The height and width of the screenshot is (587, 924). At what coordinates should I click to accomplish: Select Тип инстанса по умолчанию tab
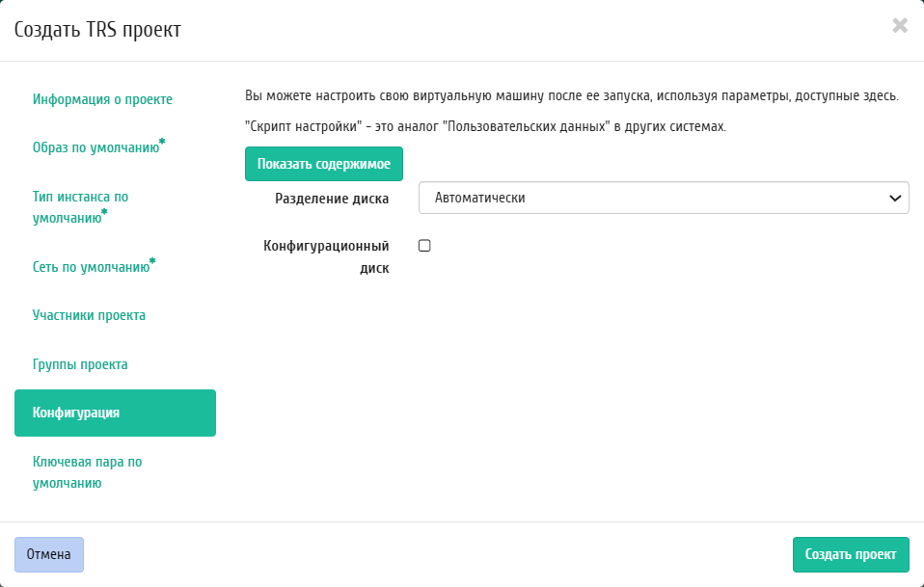point(80,206)
